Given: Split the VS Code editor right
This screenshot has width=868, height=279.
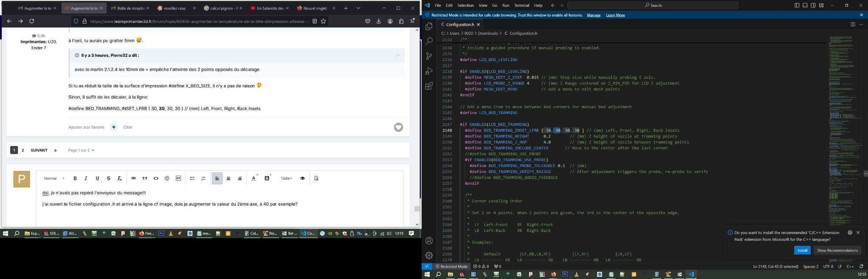Looking at the screenshot, I should point(853,25).
